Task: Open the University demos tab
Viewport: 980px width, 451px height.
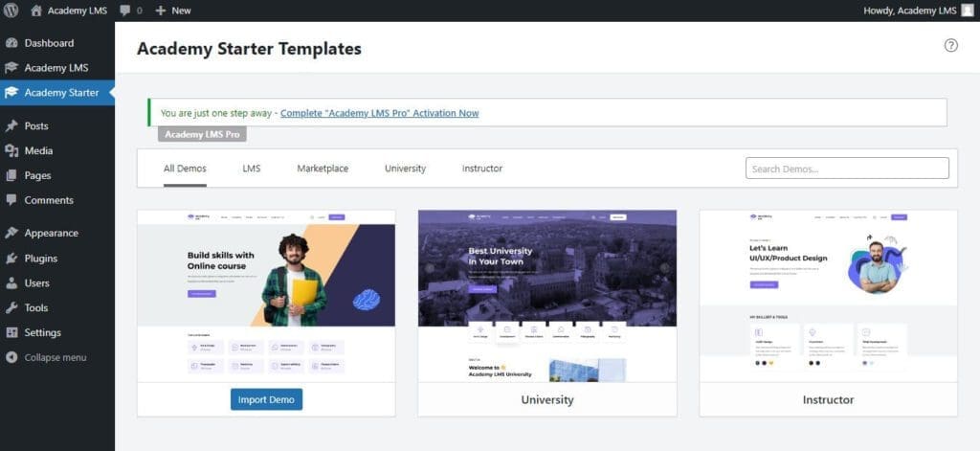Action: (405, 169)
